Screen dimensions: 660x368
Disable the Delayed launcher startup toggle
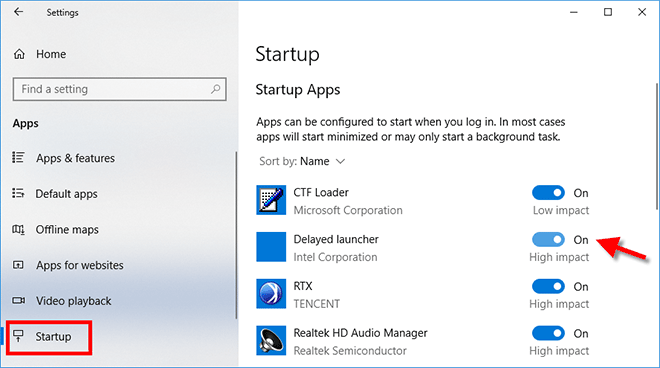point(548,240)
